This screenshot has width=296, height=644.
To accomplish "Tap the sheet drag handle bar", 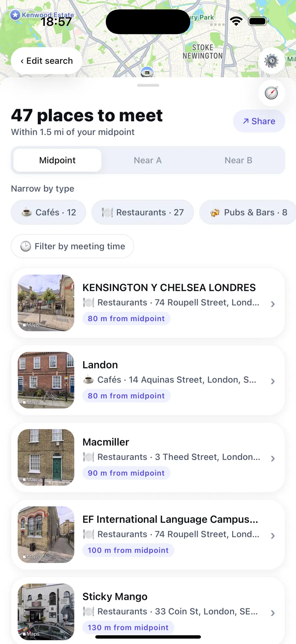I will [x=148, y=85].
